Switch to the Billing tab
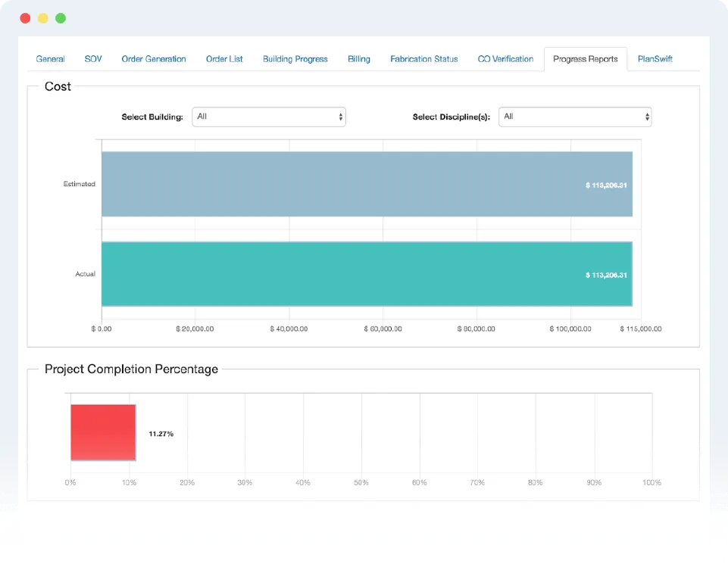 (359, 59)
